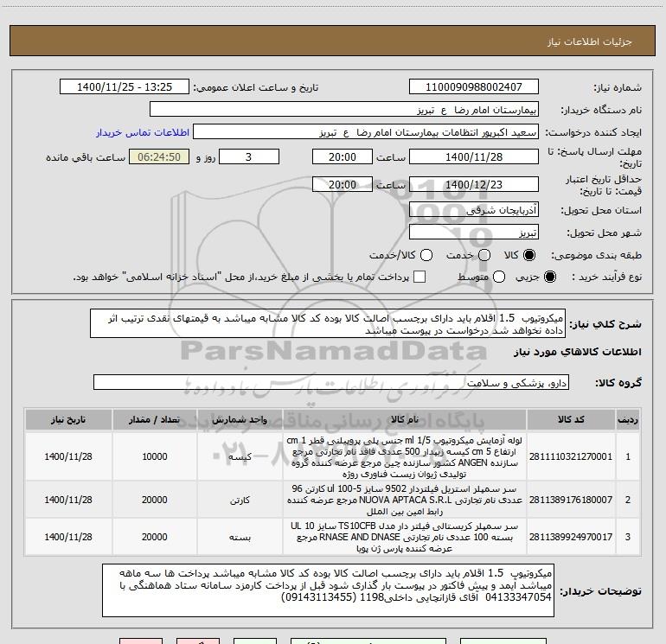Click the buyer organization name field
Screen dimensions: 666x644
(x=344, y=110)
